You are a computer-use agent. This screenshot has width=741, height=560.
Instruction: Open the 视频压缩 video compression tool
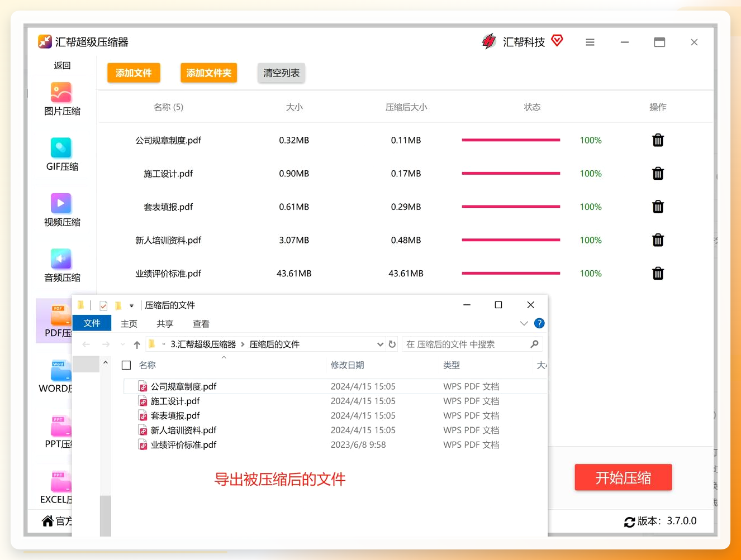click(61, 210)
